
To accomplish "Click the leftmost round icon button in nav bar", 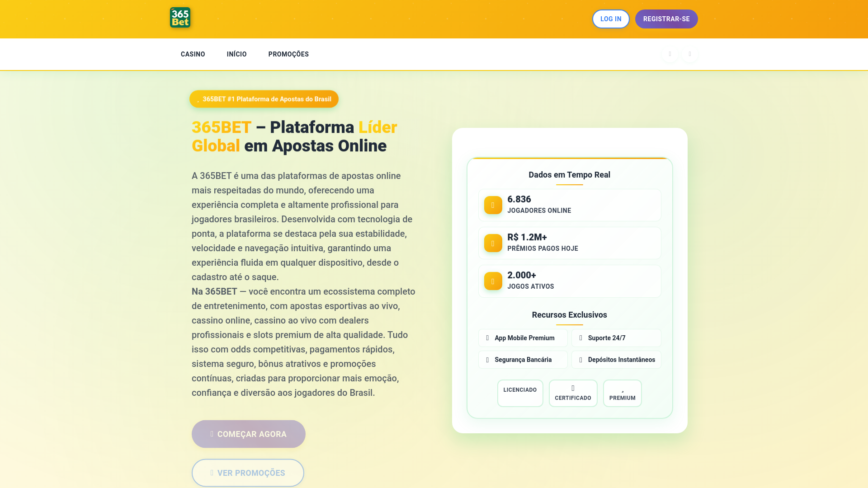I will (670, 54).
